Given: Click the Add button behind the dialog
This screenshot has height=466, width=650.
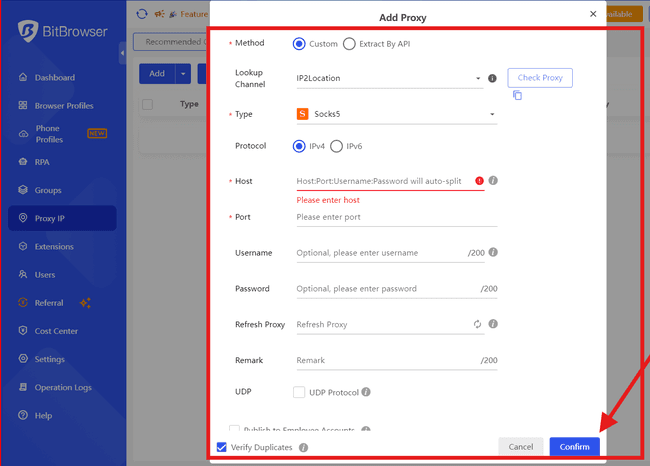Looking at the screenshot, I should (157, 73).
